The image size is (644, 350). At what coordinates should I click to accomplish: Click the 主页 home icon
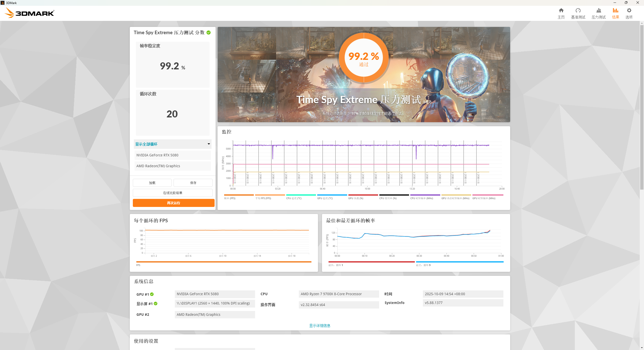click(561, 11)
